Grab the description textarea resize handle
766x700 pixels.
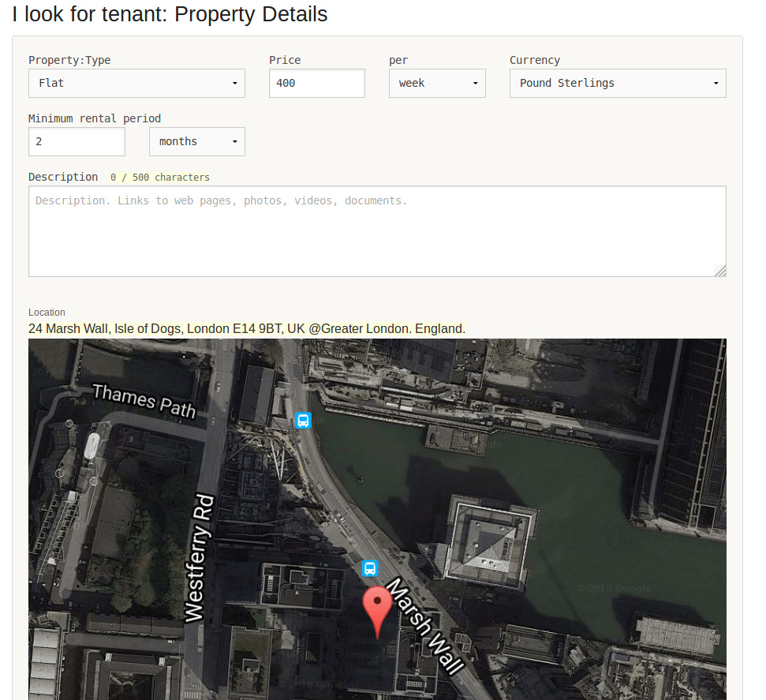coord(719,271)
